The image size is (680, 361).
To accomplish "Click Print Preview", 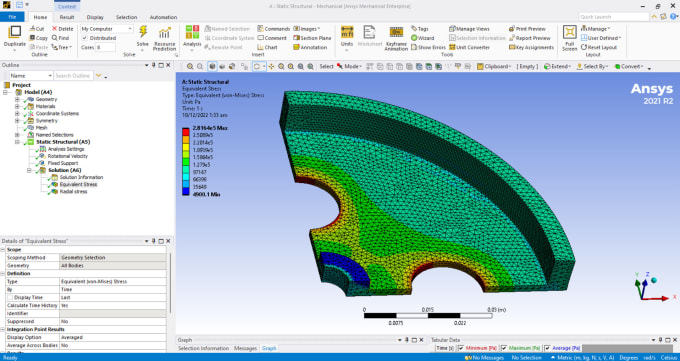I will point(527,29).
